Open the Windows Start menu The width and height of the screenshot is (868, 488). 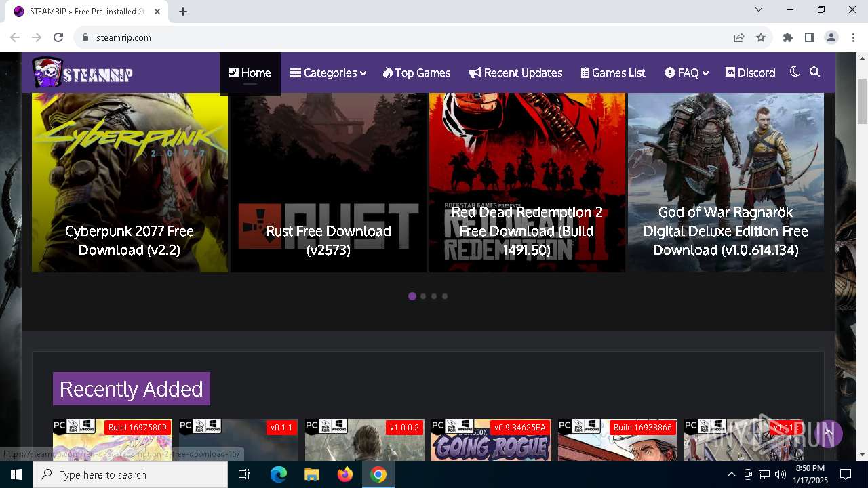pos(16,474)
